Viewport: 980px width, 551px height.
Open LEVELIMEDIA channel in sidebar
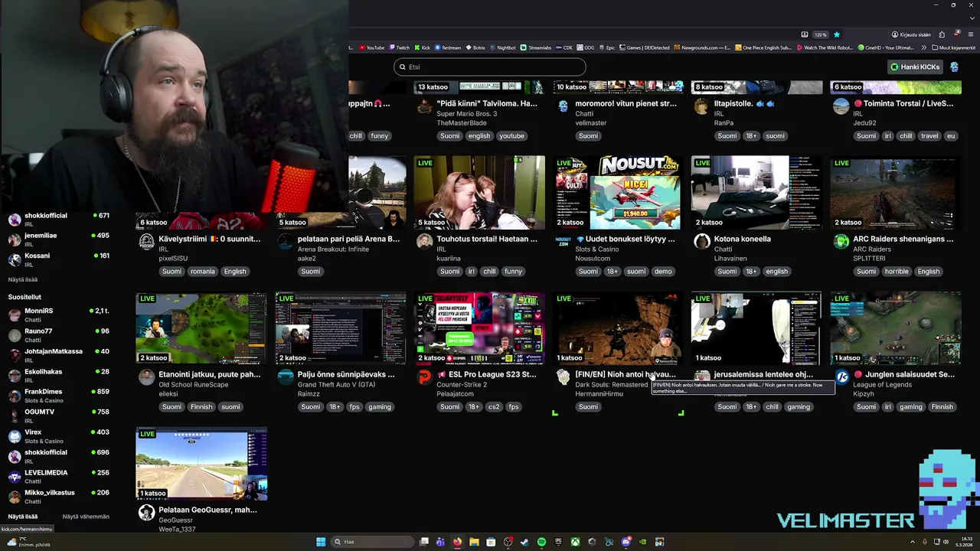pos(59,476)
